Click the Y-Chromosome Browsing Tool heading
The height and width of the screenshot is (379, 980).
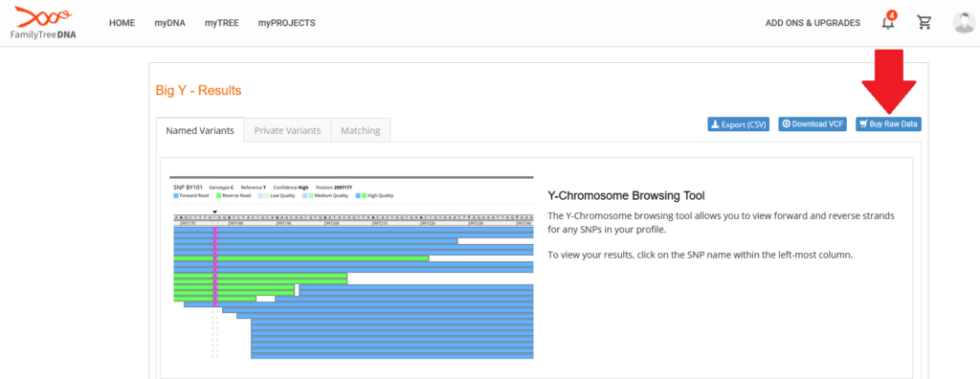tap(626, 196)
